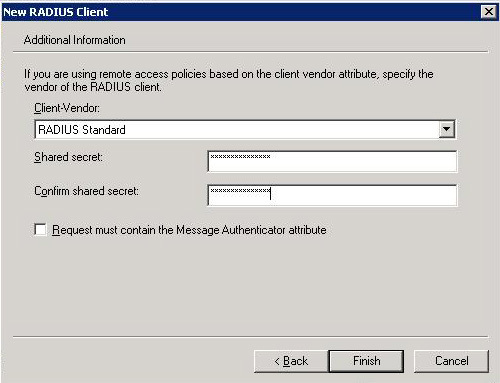Close the New RADIUS Client dialog
The height and width of the screenshot is (383, 500).
tap(489, 12)
